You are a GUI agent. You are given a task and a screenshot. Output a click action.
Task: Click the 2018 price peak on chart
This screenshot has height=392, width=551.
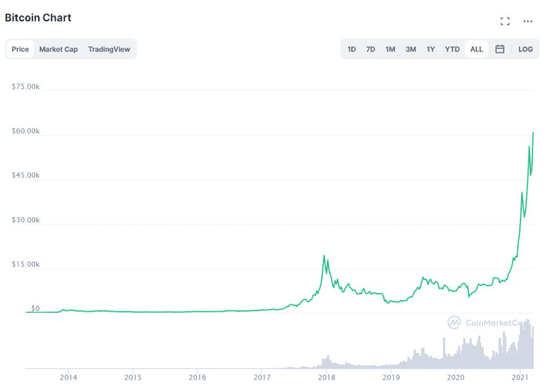pyautogui.click(x=324, y=256)
